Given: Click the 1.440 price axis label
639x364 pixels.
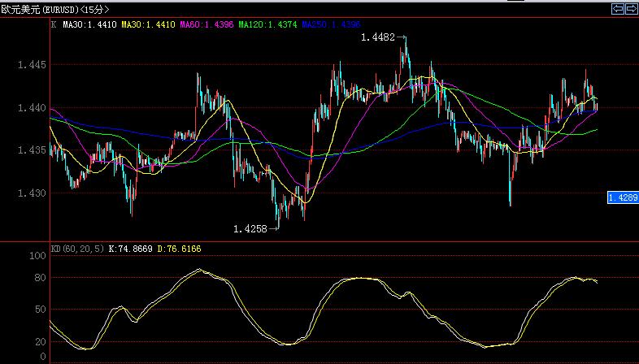Looking at the screenshot, I should coord(32,108).
